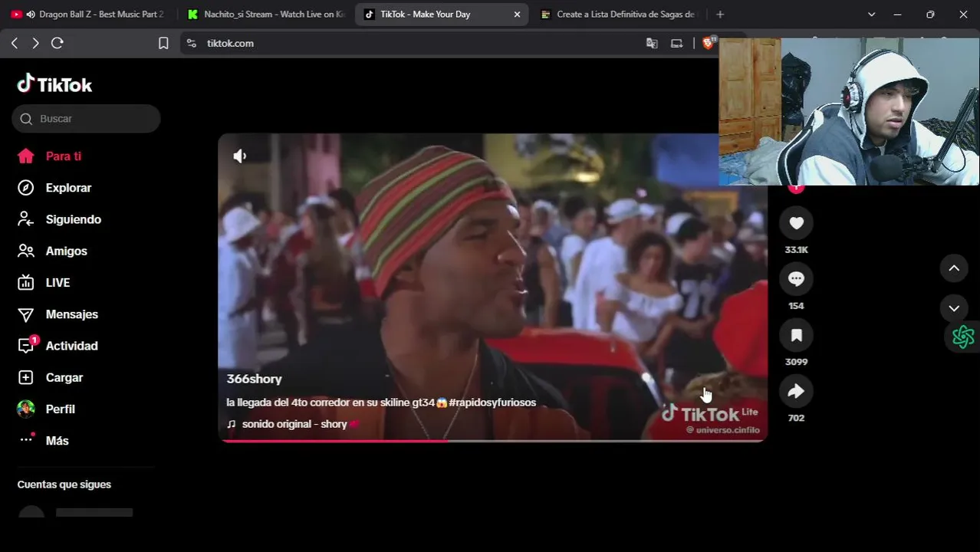This screenshot has height=552, width=980.
Task: Click the 33.1K likes count
Action: pyautogui.click(x=796, y=250)
